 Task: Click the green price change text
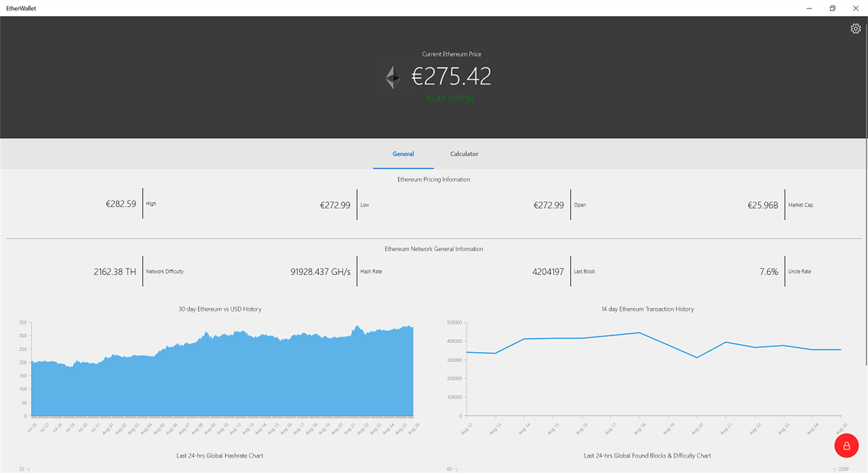click(x=450, y=98)
